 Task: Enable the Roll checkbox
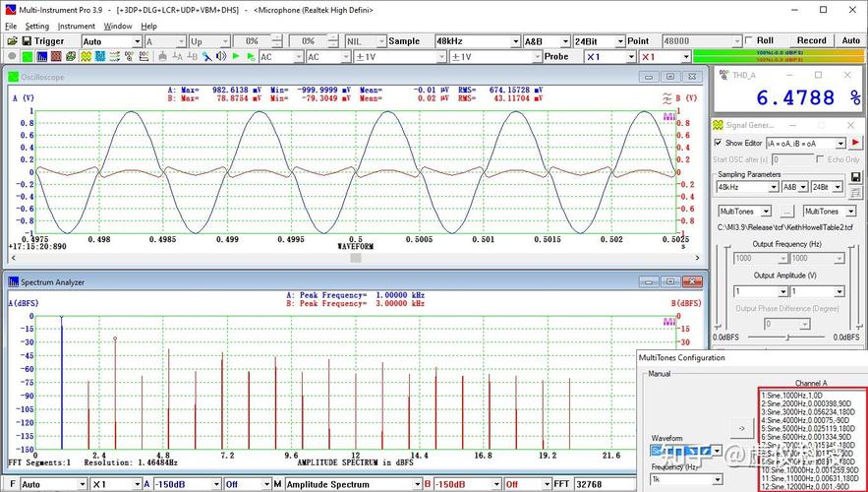(x=749, y=40)
